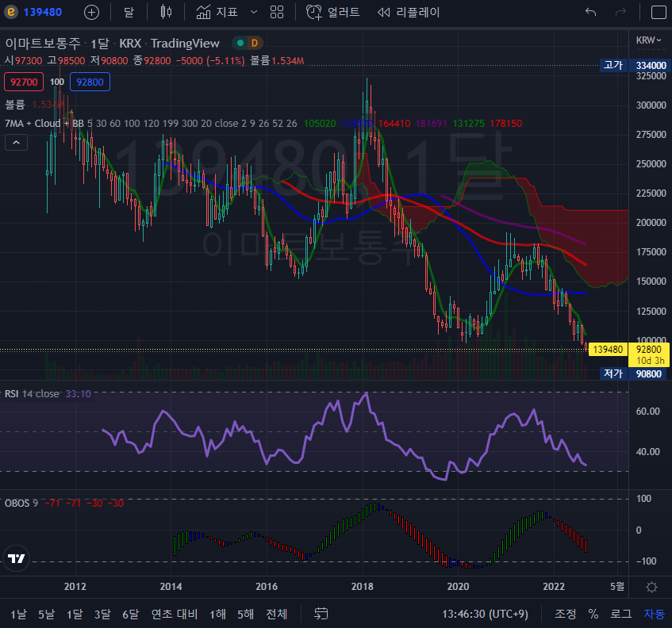The width and height of the screenshot is (672, 628).
Task: Toggle 자동 auto scale
Action: coord(654,614)
